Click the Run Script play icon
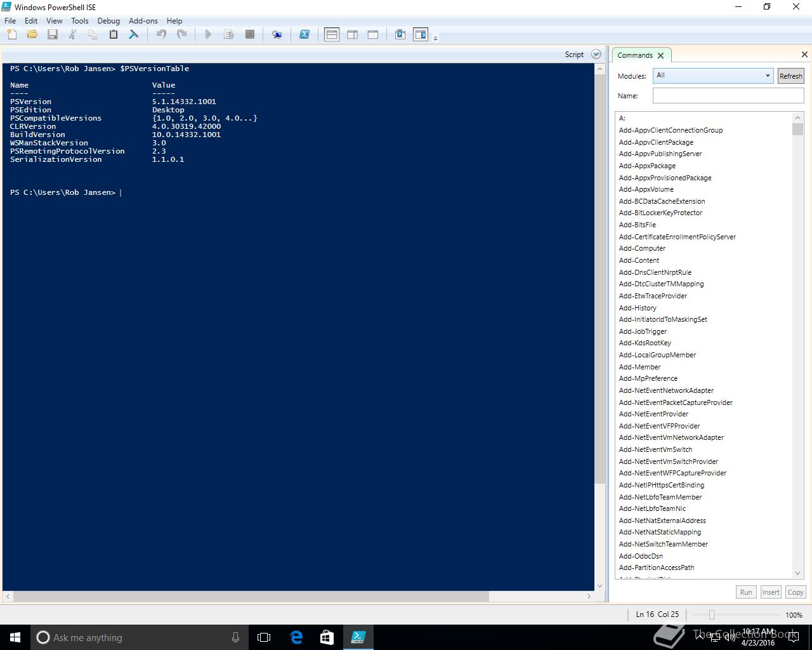 (208, 34)
